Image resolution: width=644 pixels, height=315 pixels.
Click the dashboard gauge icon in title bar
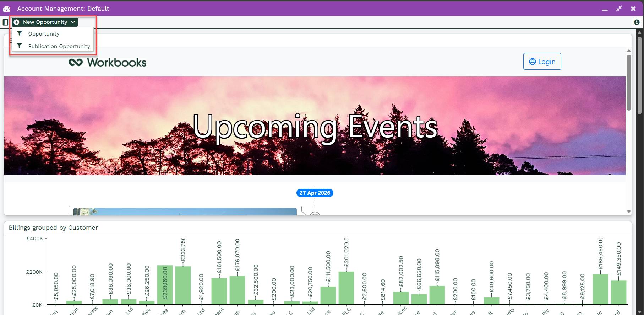7,9
